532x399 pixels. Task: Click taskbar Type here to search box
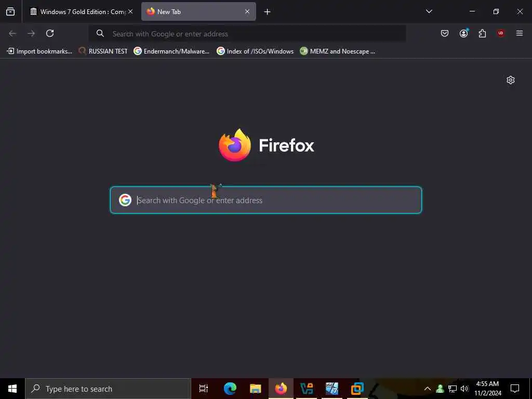click(108, 389)
